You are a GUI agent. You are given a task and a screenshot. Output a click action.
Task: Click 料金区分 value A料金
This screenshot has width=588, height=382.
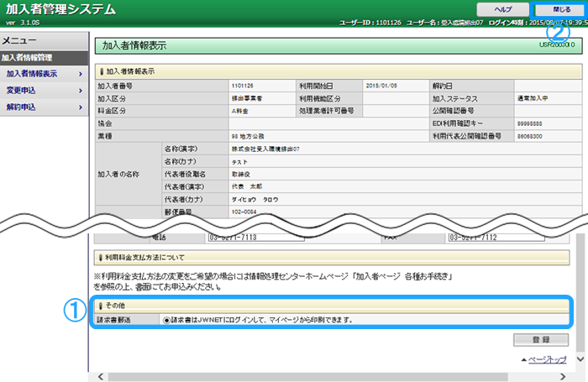pyautogui.click(x=239, y=111)
